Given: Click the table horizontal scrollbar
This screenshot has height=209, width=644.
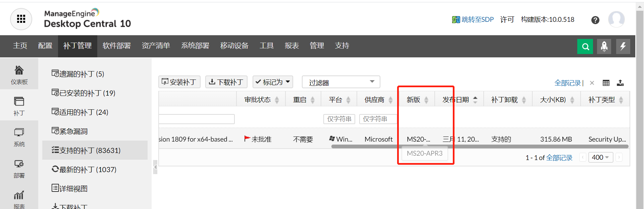Looking at the screenshot, I should pos(480,147).
